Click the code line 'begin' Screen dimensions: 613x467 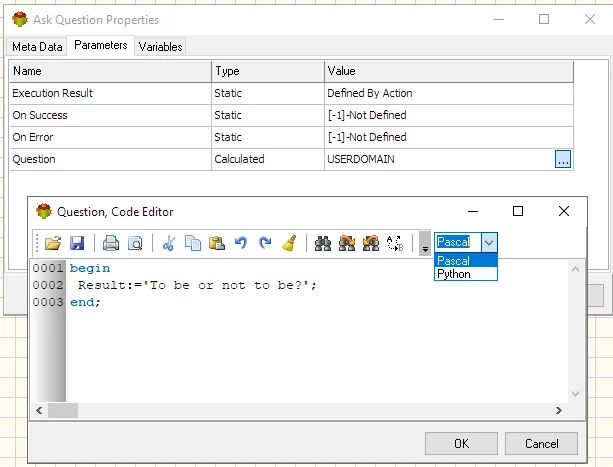coord(90,268)
